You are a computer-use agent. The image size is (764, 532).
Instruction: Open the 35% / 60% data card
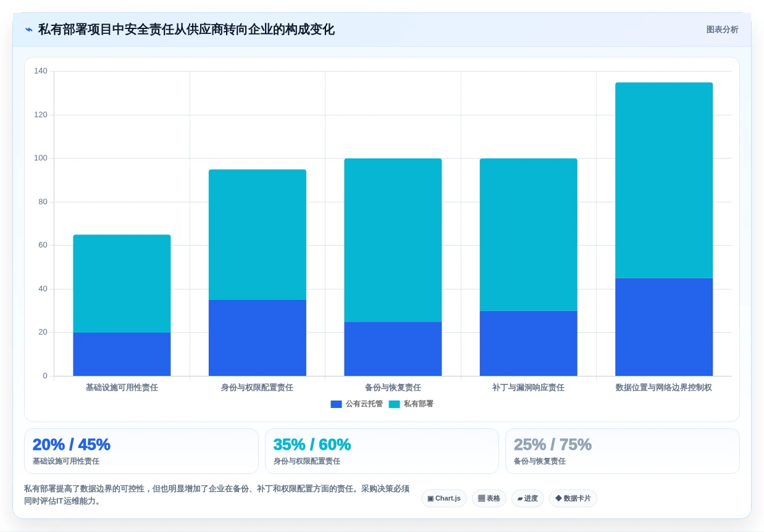[382, 451]
